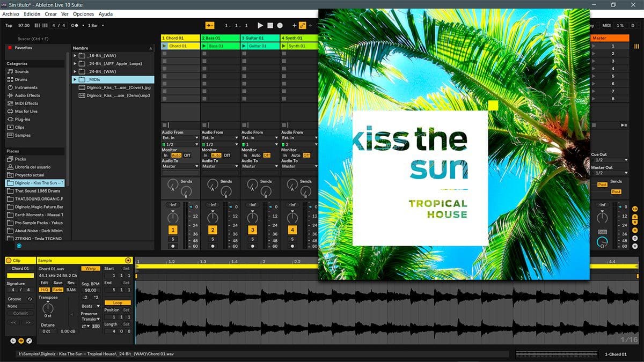Toggle the Follow playback button

[x=209, y=25]
